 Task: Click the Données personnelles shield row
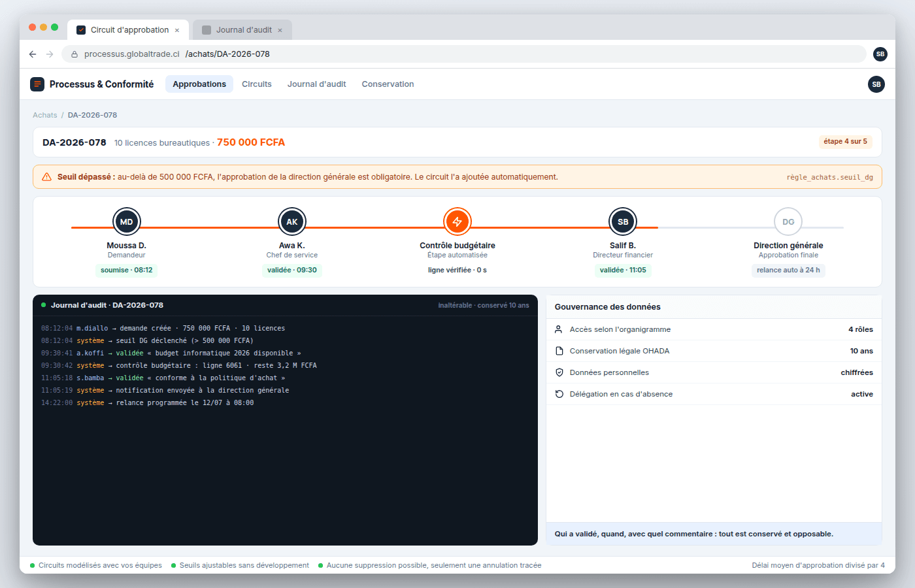[714, 372]
